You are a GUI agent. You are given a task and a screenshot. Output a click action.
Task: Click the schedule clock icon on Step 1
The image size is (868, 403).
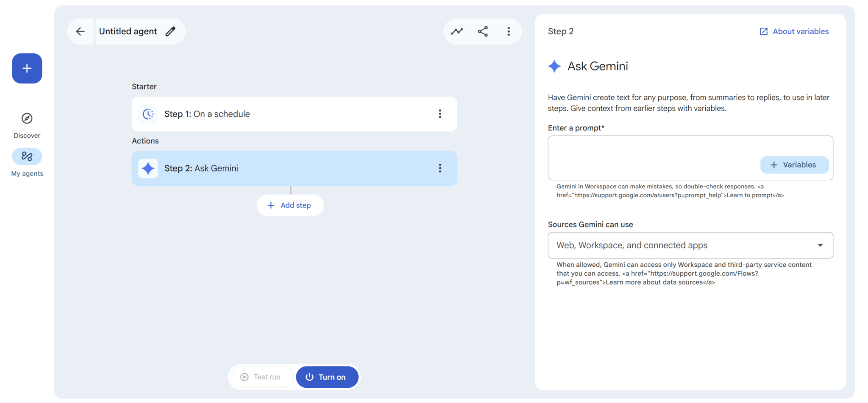point(148,114)
